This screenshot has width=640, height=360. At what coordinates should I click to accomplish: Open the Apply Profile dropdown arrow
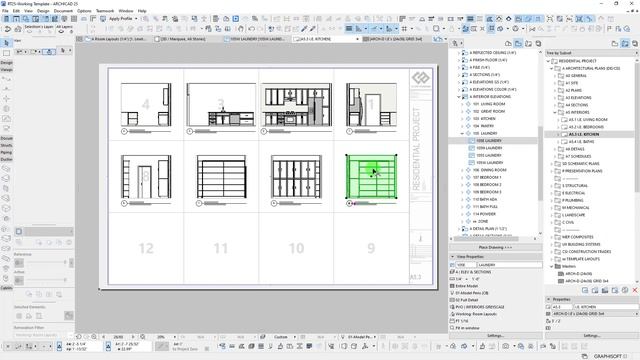click(x=136, y=19)
